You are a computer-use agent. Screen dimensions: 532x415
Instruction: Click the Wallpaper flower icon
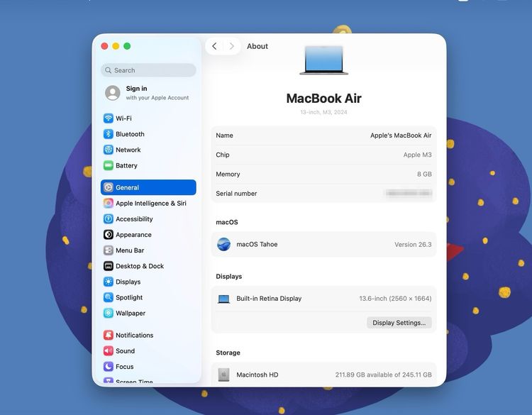109,314
